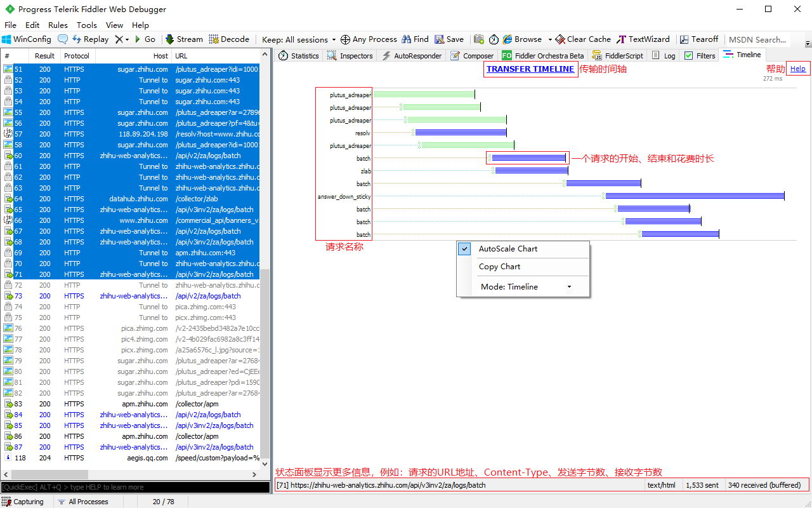
Task: Toggle the Decode option
Action: point(229,39)
